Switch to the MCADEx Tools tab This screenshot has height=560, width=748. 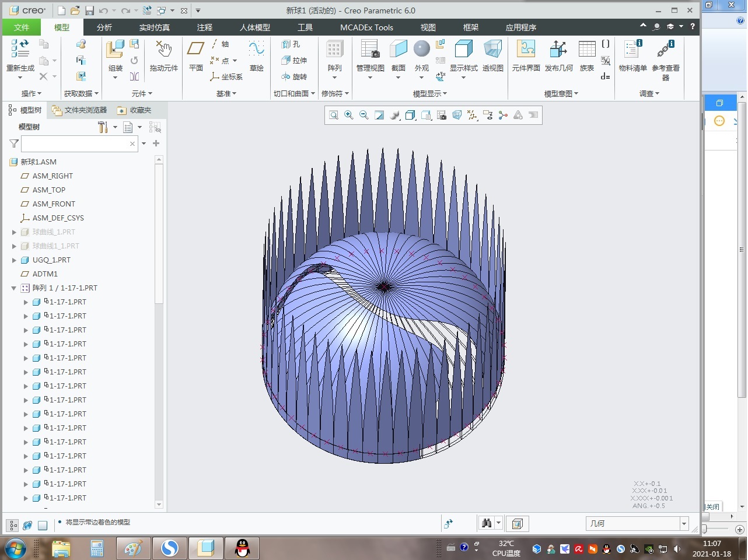coord(366,27)
